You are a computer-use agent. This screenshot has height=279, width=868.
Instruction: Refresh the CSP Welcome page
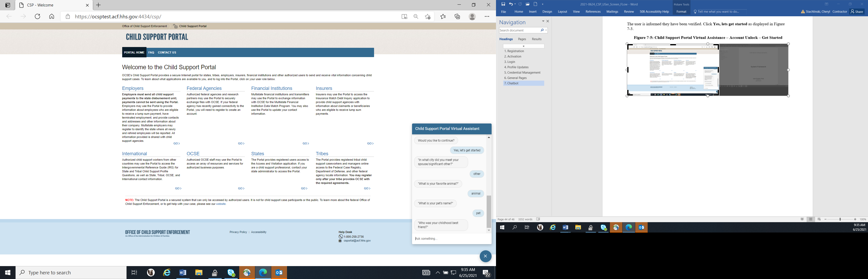pos(37,17)
